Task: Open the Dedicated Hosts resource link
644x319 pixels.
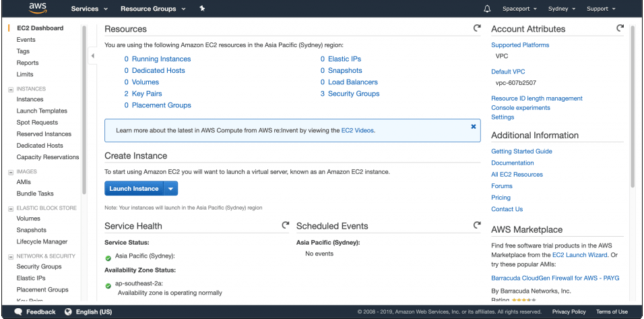Action: 158,70
